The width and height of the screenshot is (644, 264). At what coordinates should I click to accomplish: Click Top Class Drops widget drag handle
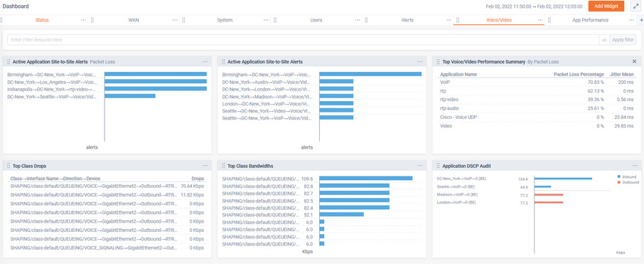(x=9, y=166)
